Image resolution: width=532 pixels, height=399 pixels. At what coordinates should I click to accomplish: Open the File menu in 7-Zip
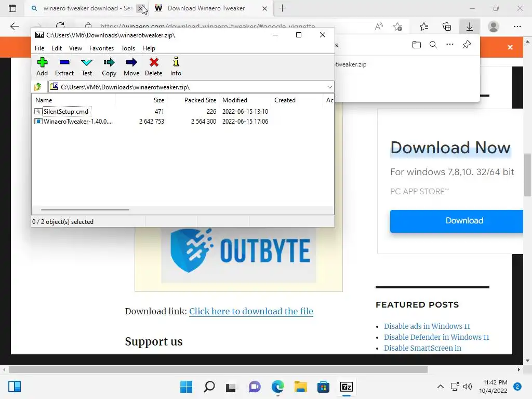(x=39, y=48)
